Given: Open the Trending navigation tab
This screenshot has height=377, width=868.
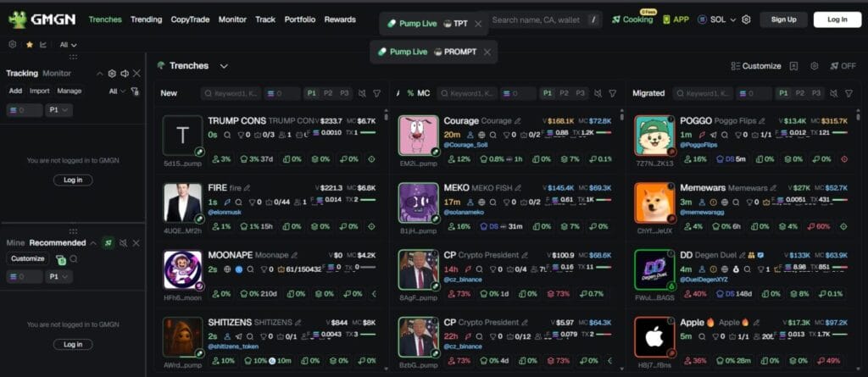Looking at the screenshot, I should pyautogui.click(x=146, y=19).
